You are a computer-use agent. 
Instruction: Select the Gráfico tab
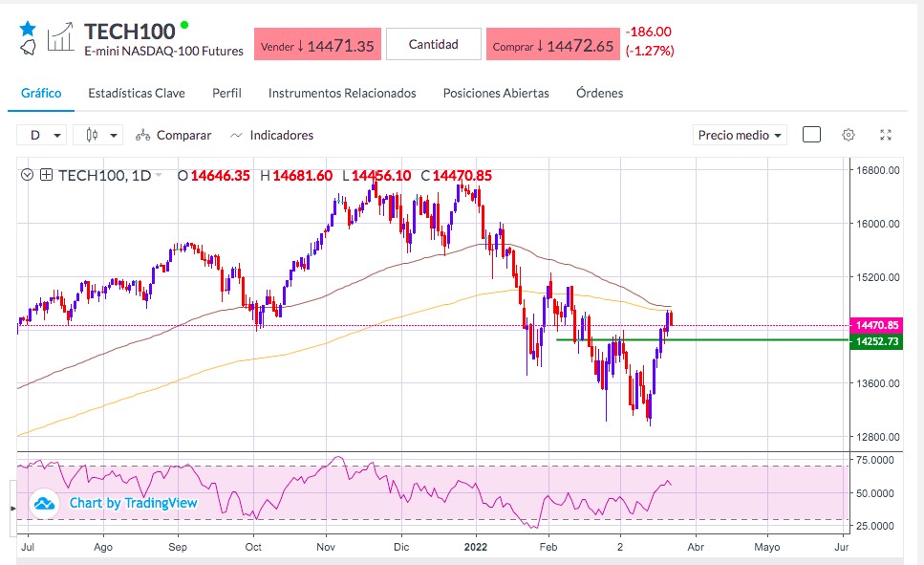tap(41, 93)
